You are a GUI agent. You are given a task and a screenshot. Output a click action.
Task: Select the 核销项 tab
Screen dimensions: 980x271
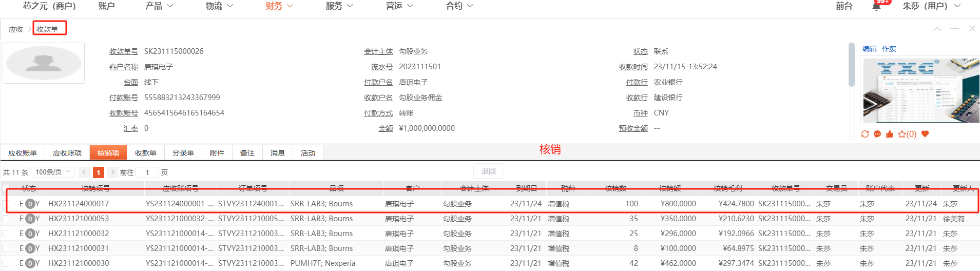coord(108,153)
